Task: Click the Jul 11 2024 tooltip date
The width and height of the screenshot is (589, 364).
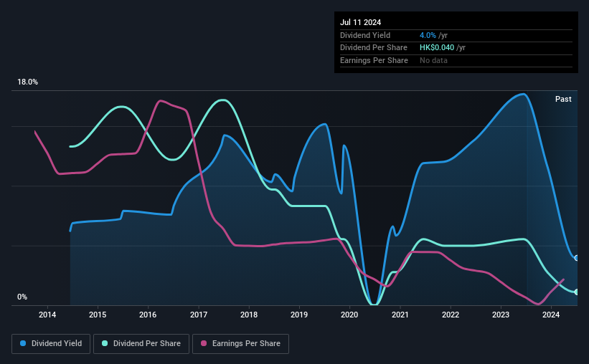Action: tap(360, 22)
